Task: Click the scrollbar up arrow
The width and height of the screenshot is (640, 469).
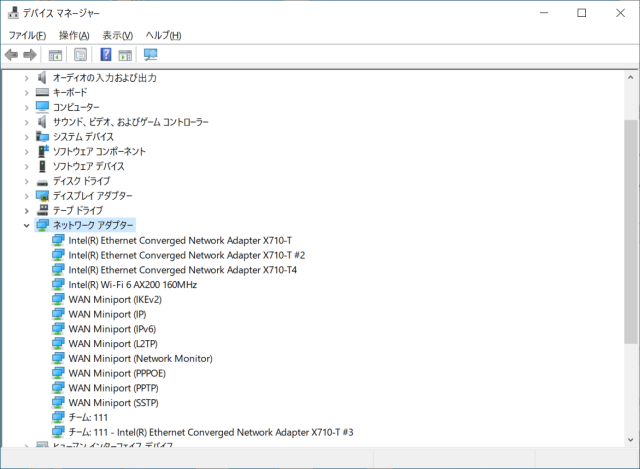Action: 631,77
